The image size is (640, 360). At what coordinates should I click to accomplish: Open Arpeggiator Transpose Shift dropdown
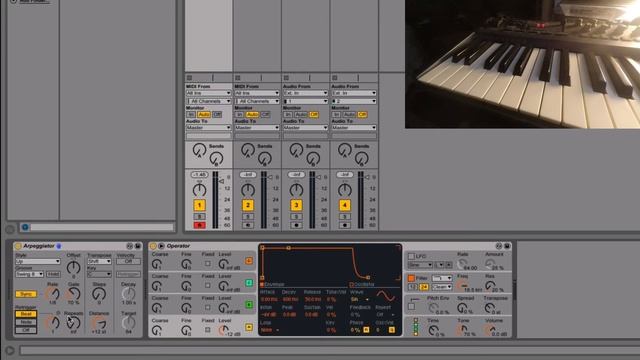point(99,261)
